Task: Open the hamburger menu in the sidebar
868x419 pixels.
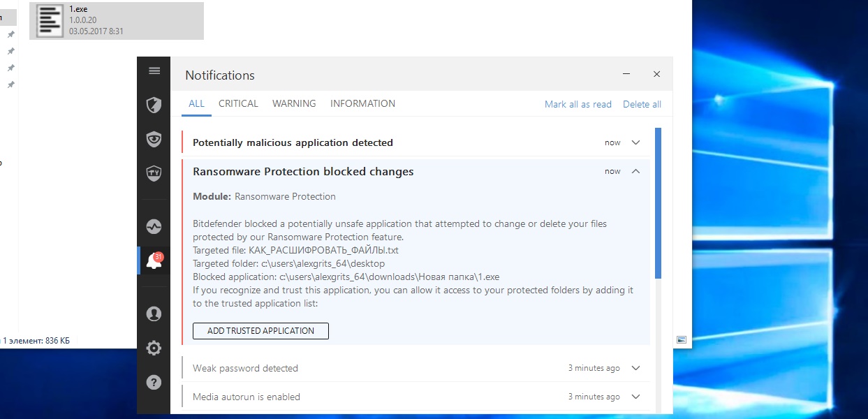Action: (154, 71)
